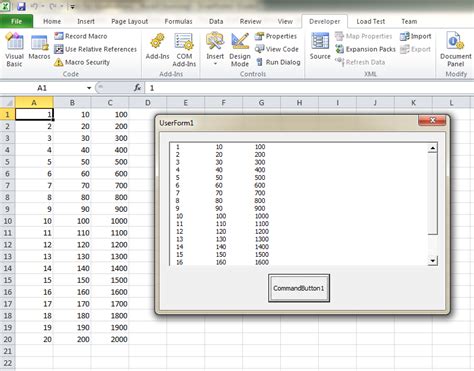474x371 pixels.
Task: Click the listbox scroll up arrow
Action: (x=433, y=148)
